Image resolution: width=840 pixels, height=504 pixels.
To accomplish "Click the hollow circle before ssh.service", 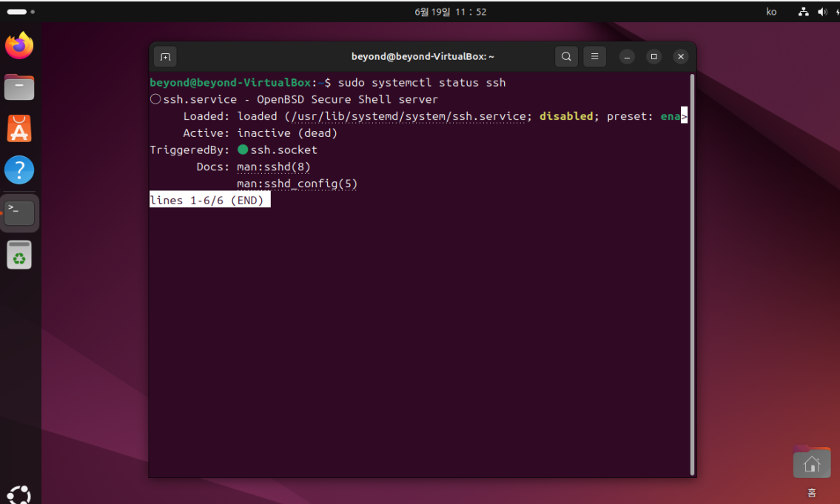I will pyautogui.click(x=155, y=99).
